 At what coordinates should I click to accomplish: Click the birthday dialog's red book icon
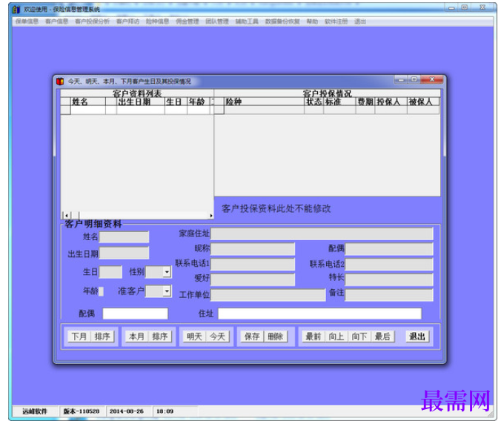point(60,81)
